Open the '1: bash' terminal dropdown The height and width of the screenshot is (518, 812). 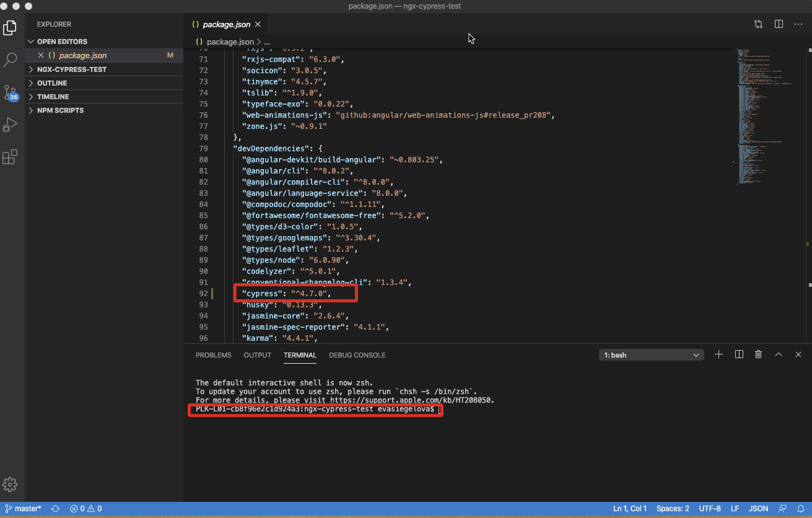point(651,355)
